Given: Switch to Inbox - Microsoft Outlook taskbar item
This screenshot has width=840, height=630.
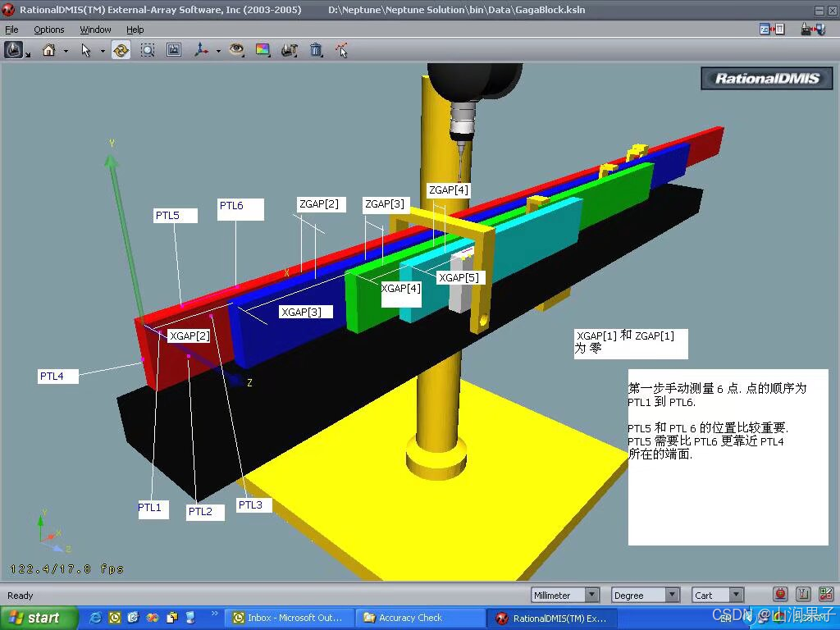Looking at the screenshot, I should coord(290,618).
